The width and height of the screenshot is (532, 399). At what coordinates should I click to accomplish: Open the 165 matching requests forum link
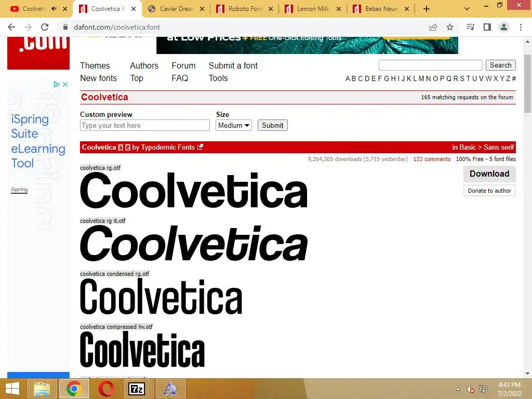(x=467, y=97)
